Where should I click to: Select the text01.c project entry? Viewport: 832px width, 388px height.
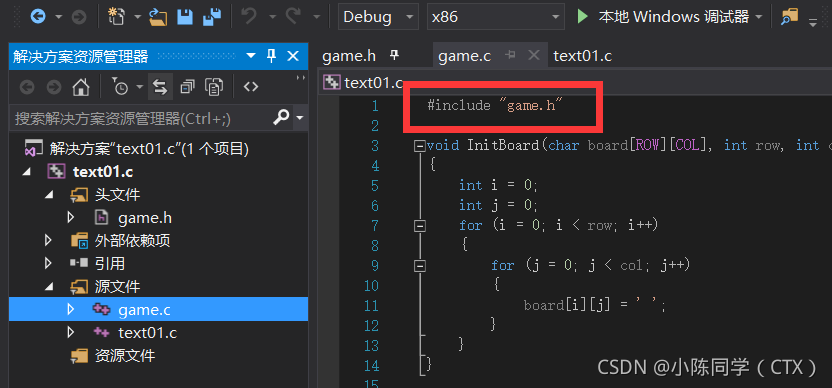(102, 172)
